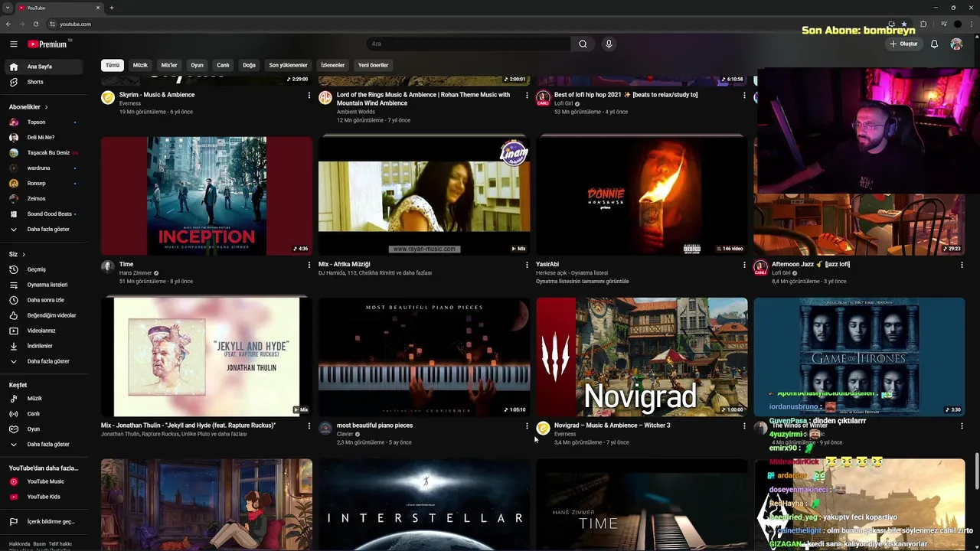Play the Inception Time thumbnail
980x551 pixels.
[207, 196]
